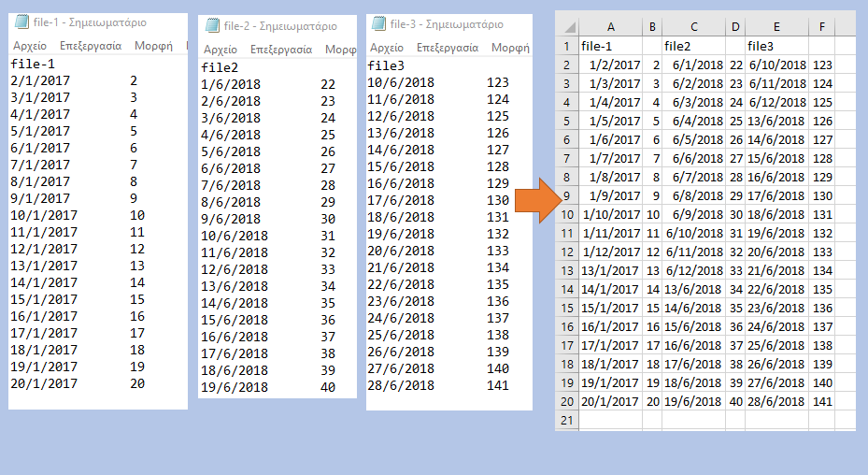Screen dimensions: 868x475
Task: Click 28/6/2018 line in file-3 Notepad
Action: pyautogui.click(x=401, y=386)
